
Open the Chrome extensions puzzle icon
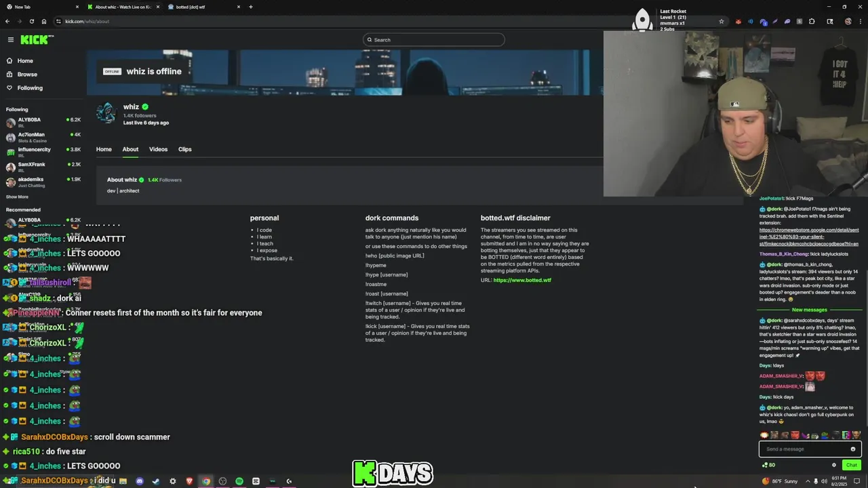tap(812, 22)
